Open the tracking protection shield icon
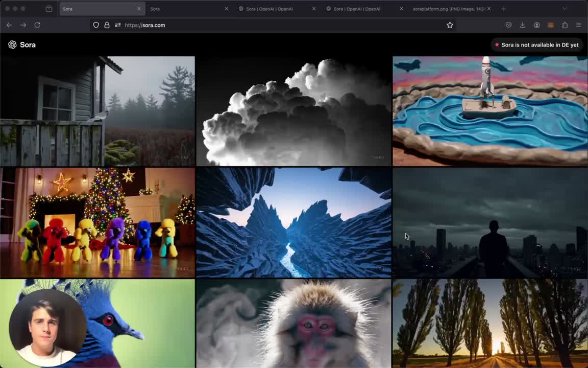This screenshot has height=368, width=588. 96,25
